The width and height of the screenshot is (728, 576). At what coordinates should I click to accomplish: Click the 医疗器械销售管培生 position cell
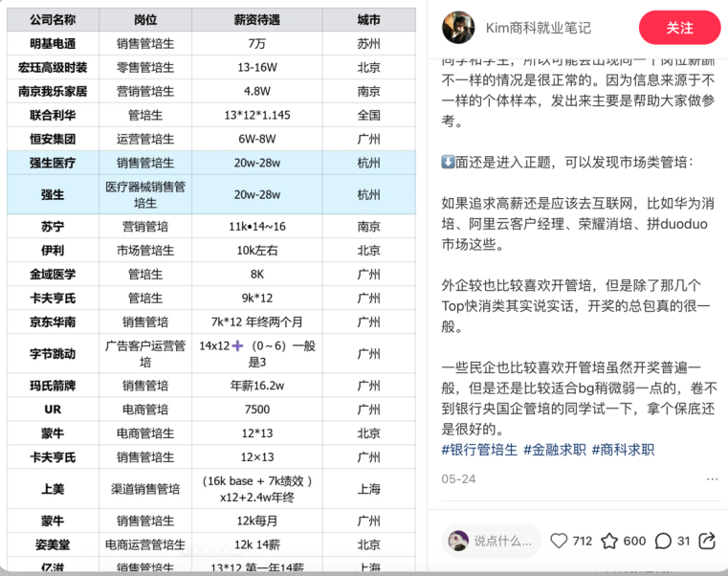(x=145, y=194)
